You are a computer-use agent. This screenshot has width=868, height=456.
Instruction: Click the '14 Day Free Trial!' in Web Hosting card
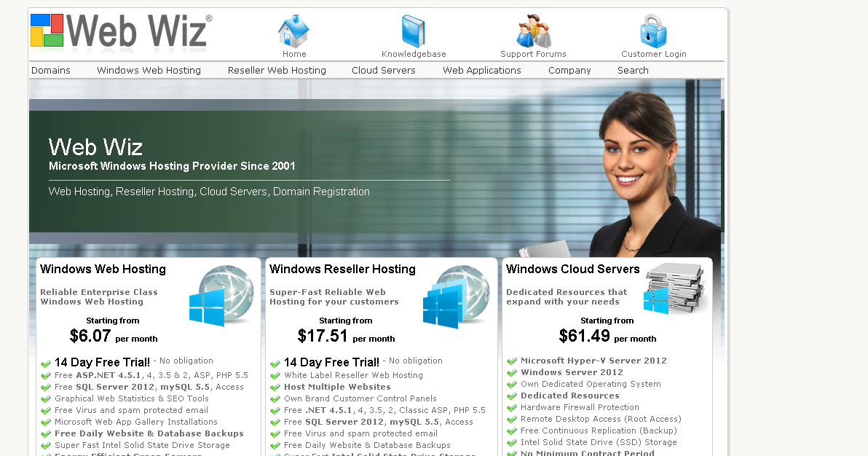point(103,362)
